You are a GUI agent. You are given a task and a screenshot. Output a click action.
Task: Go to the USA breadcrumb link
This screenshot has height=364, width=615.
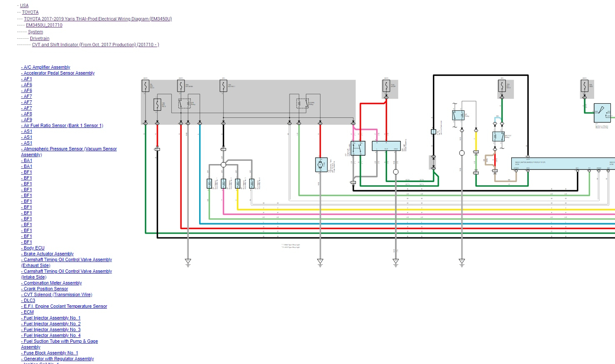(24, 5)
